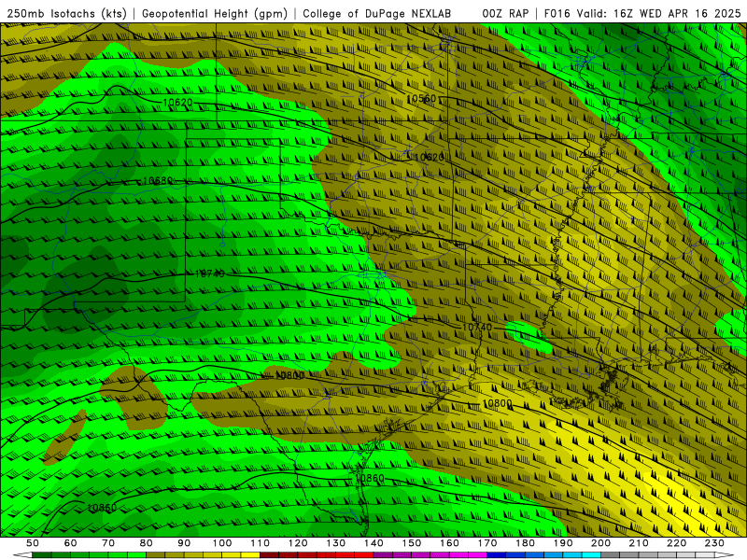
Task: Click the 130 kts color bar tick label
Action: 336,543
